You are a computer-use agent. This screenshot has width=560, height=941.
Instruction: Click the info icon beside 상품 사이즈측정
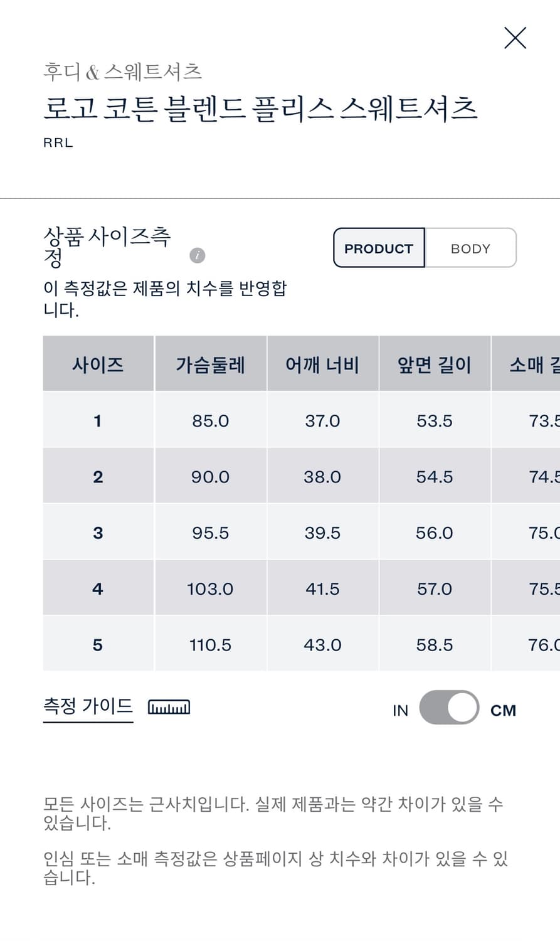point(197,255)
